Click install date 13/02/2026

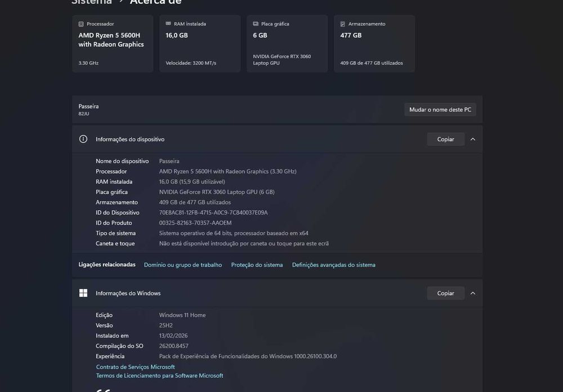pos(173,336)
